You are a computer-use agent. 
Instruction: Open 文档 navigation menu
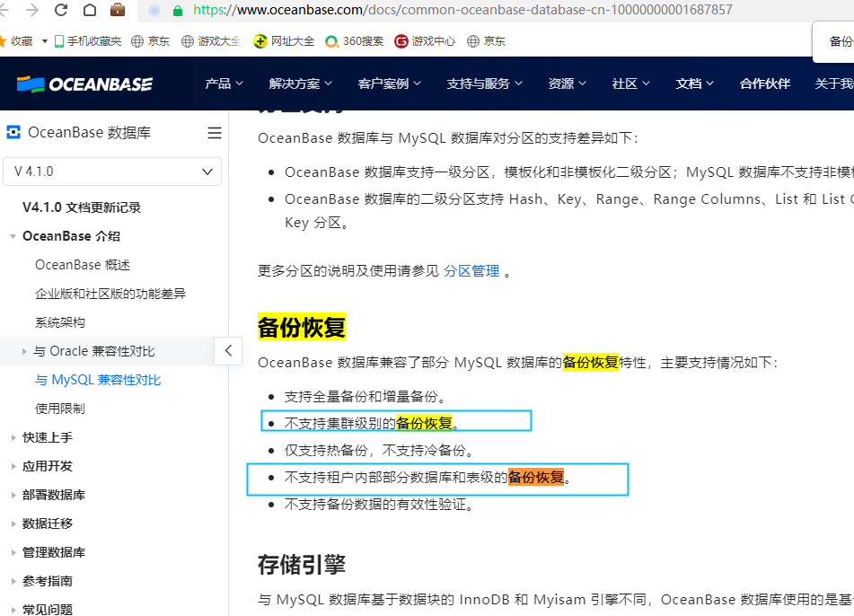694,84
